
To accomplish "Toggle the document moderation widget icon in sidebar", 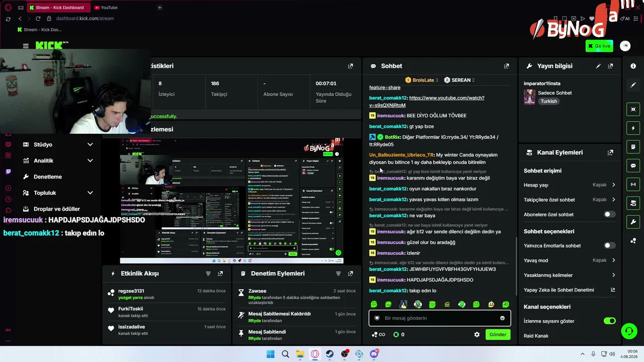I will (633, 147).
